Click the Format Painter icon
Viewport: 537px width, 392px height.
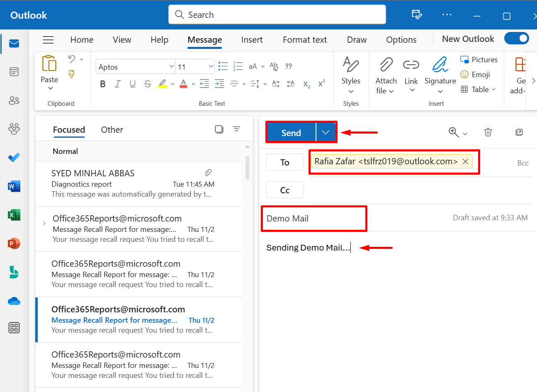pos(72,74)
